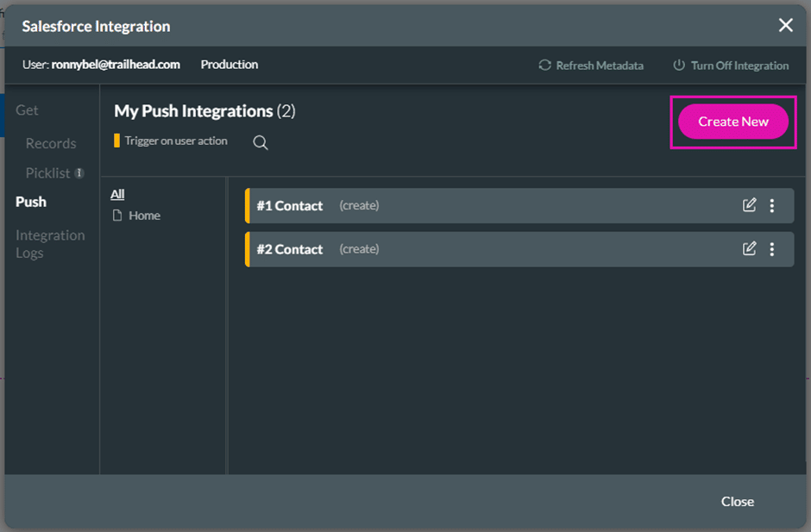Open the Picklist section
The width and height of the screenshot is (811, 532).
(47, 172)
